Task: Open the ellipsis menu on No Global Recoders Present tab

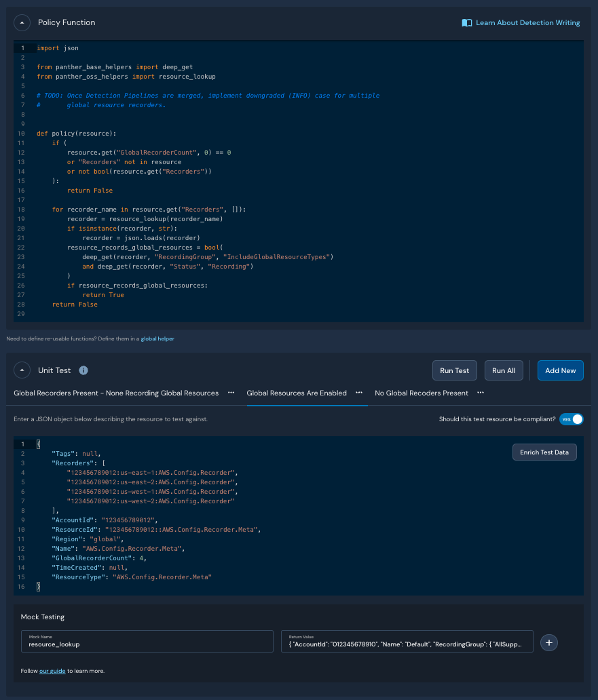Action: coord(480,393)
